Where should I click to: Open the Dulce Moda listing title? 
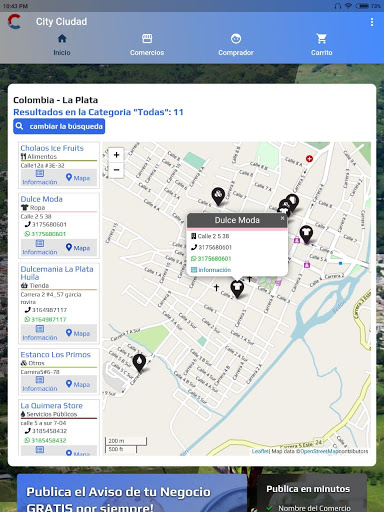pos(42,199)
